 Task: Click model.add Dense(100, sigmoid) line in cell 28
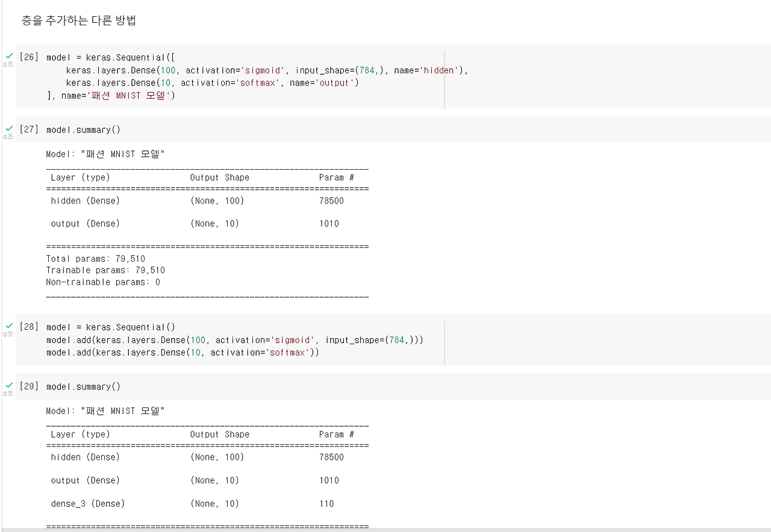(235, 340)
